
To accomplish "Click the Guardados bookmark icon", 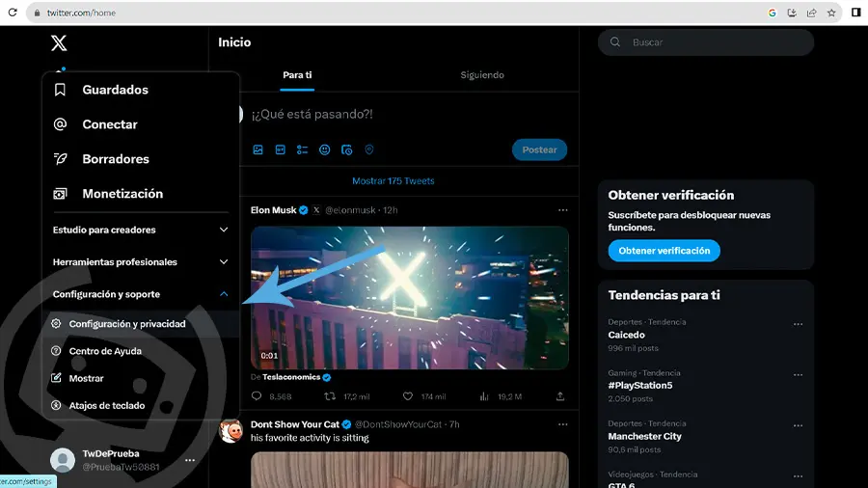I will click(x=60, y=90).
